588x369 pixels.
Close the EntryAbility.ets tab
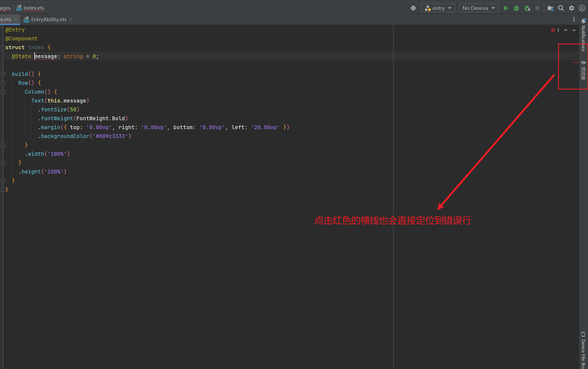click(x=71, y=19)
